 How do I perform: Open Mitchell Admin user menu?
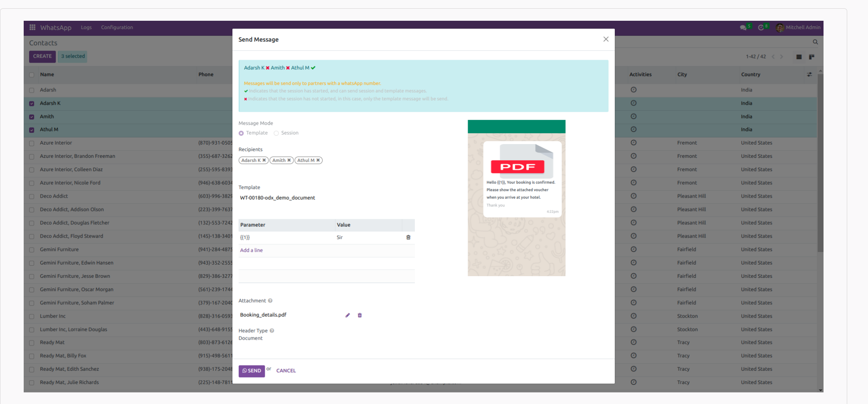[x=799, y=27]
